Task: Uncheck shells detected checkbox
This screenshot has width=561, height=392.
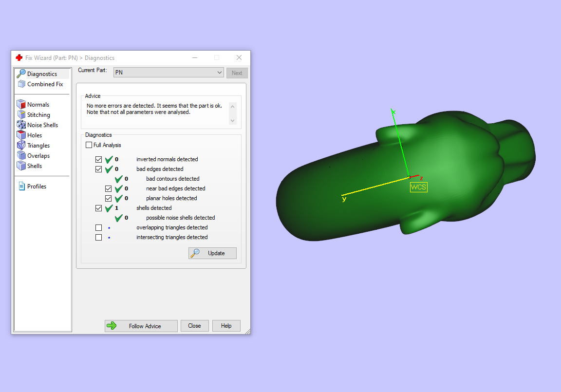Action: pos(99,208)
